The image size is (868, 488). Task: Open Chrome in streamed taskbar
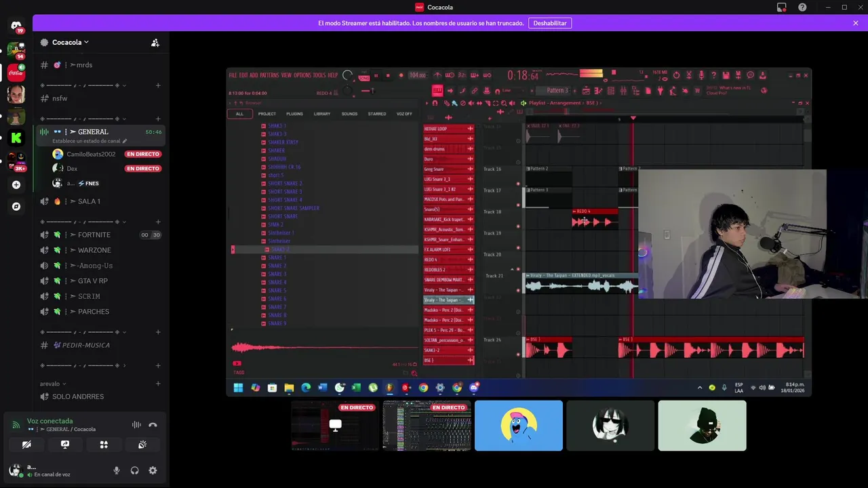423,388
